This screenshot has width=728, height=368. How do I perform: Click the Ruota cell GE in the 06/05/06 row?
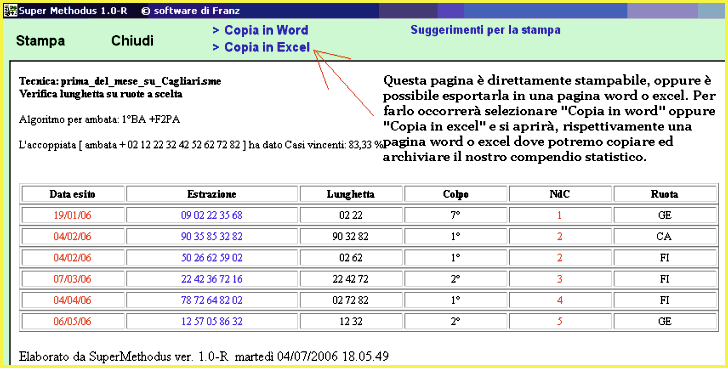[x=665, y=322]
